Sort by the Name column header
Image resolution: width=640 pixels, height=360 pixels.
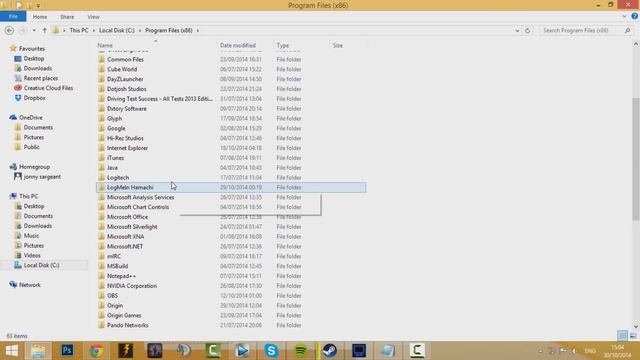tap(105, 45)
